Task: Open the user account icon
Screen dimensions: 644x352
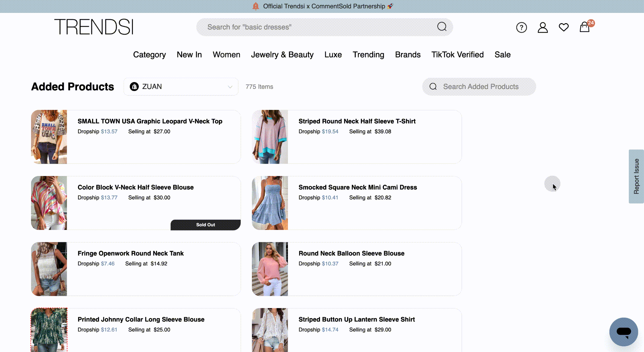Action: pos(543,27)
